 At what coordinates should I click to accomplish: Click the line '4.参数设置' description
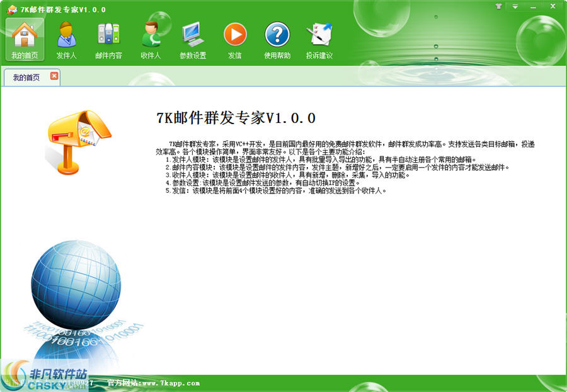click(263, 183)
